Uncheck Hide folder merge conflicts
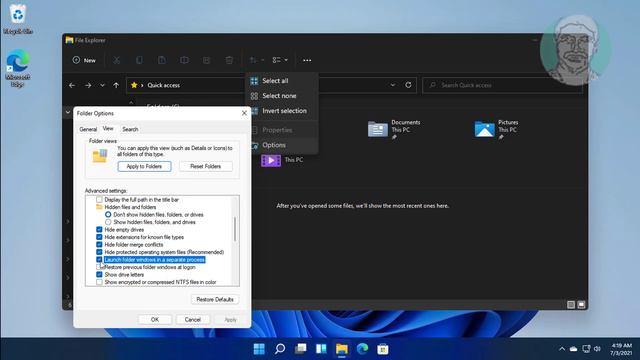Viewport: 640px width, 360px height. click(x=99, y=245)
